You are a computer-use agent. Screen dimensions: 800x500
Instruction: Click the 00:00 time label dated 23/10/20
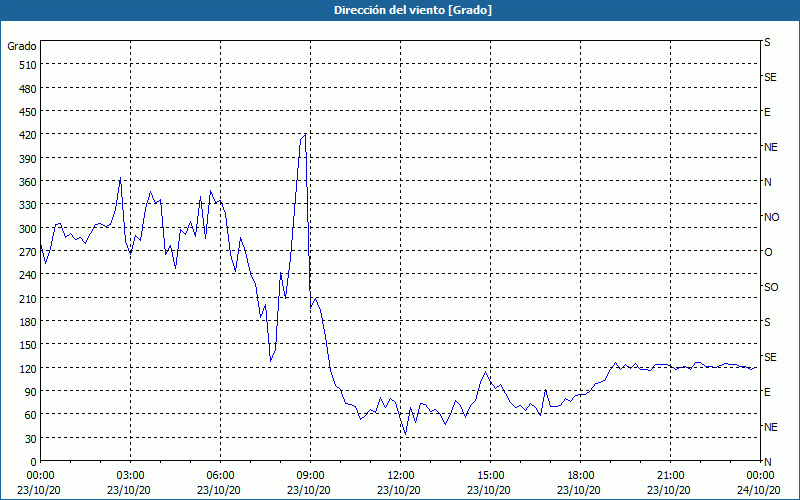coord(40,476)
